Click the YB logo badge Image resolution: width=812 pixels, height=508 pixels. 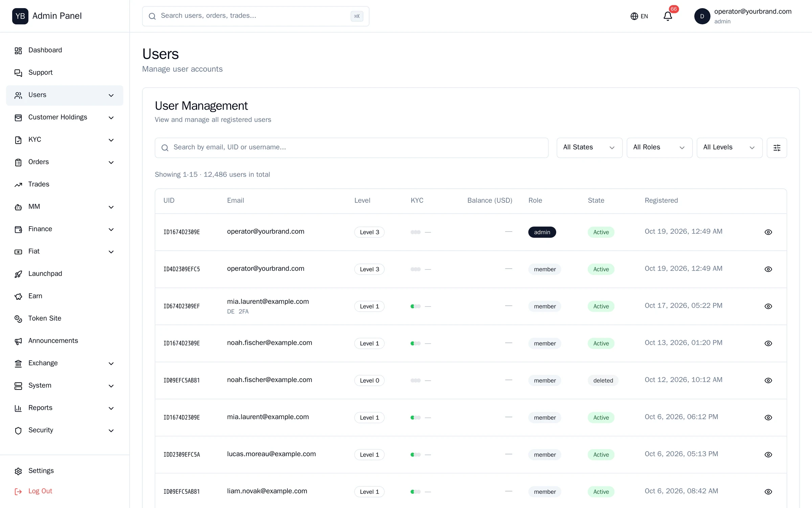click(x=20, y=16)
